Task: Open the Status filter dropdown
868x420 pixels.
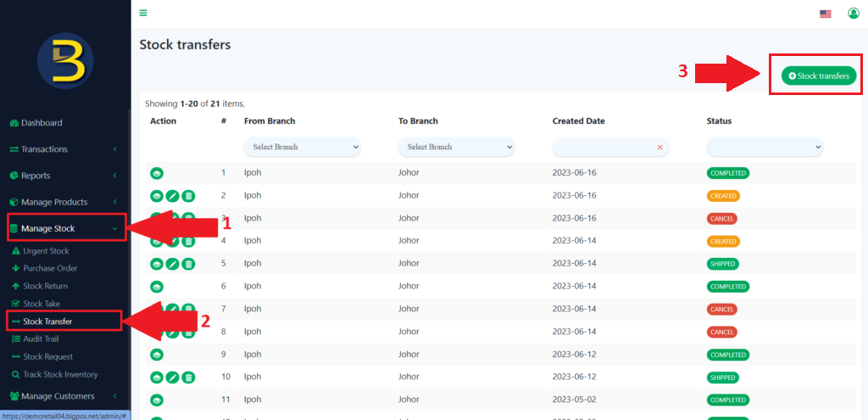Action: tap(765, 147)
